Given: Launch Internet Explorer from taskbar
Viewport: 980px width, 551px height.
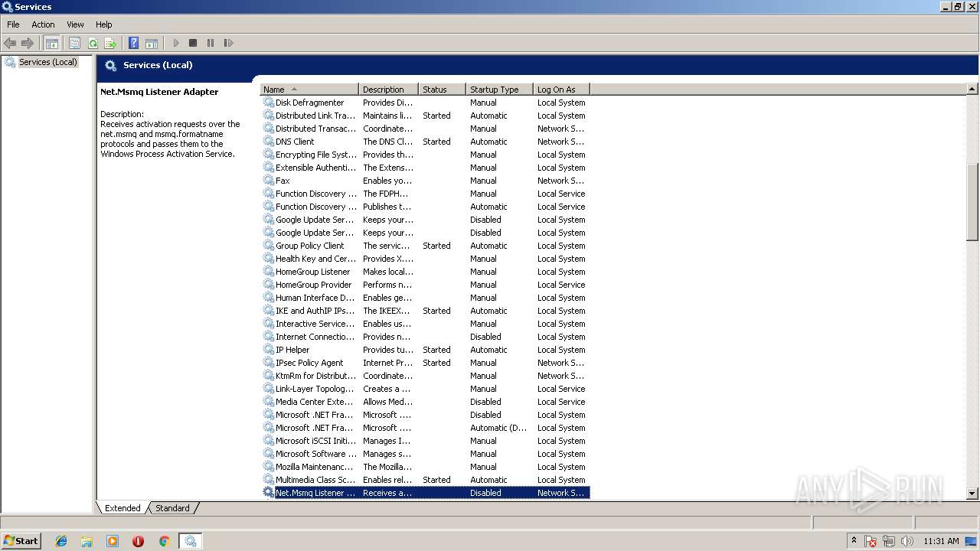Looking at the screenshot, I should coord(61,541).
